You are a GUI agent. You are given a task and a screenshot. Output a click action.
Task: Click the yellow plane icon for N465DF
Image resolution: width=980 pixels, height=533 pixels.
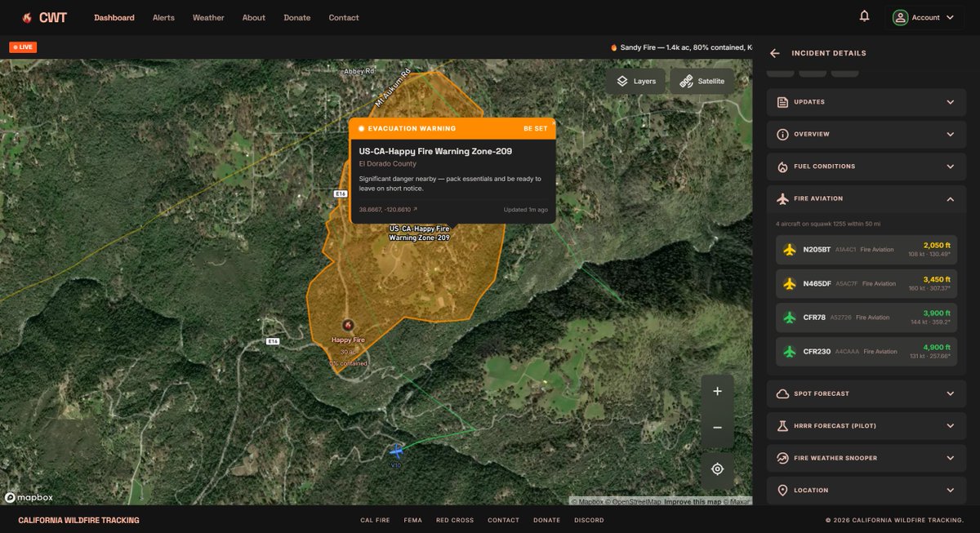[x=789, y=283]
